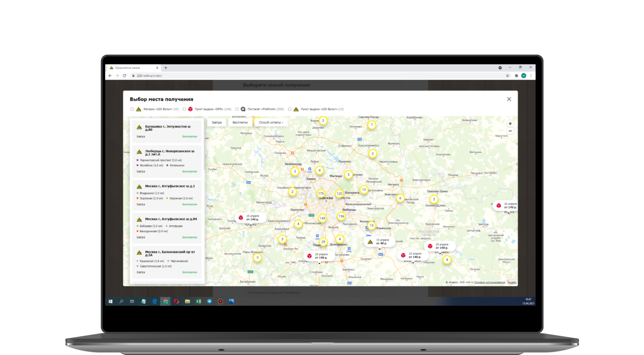Click the PickPoint logo icon in filters
Image resolution: width=644 pixels, height=355 pixels.
pyautogui.click(x=243, y=109)
